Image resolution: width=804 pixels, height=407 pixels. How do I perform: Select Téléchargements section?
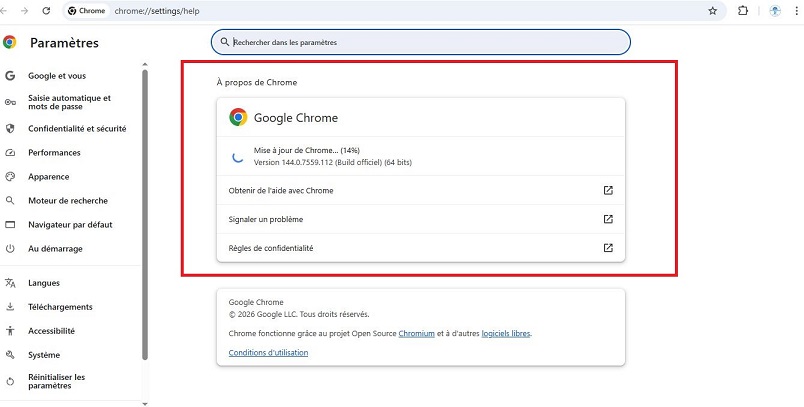click(61, 307)
